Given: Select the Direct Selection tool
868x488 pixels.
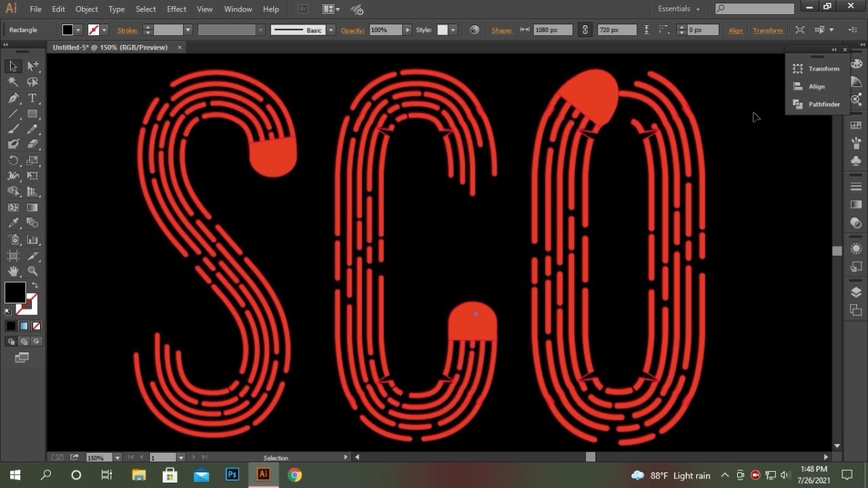Looking at the screenshot, I should [33, 66].
